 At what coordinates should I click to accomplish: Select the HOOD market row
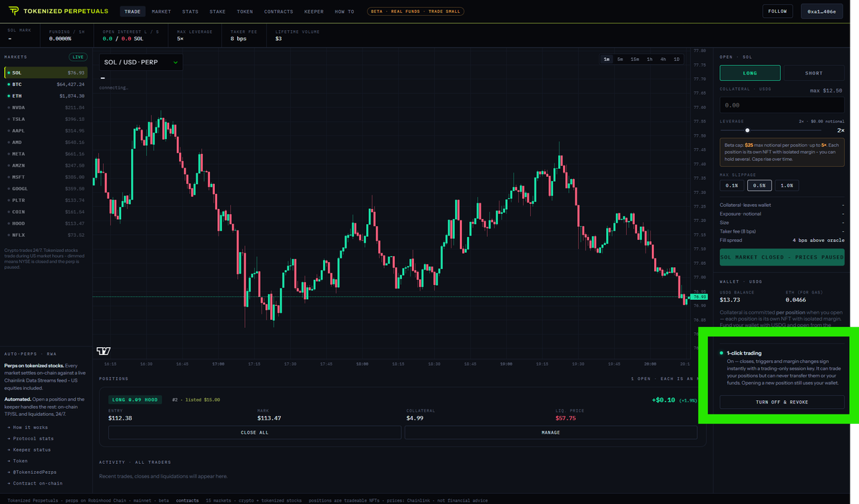tap(46, 223)
